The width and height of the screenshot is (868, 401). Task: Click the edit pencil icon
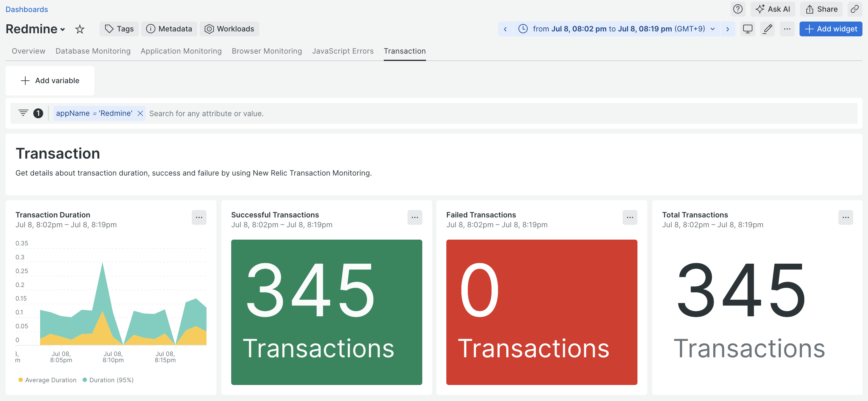tap(767, 29)
